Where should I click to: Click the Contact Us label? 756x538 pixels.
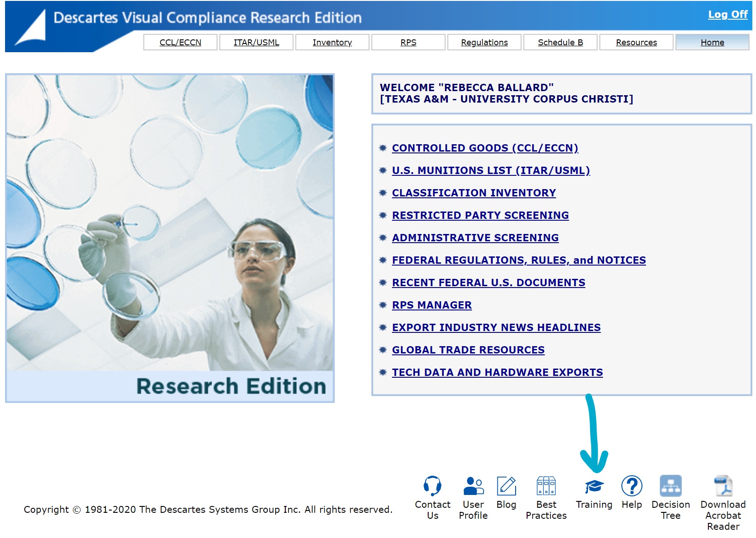[433, 510]
